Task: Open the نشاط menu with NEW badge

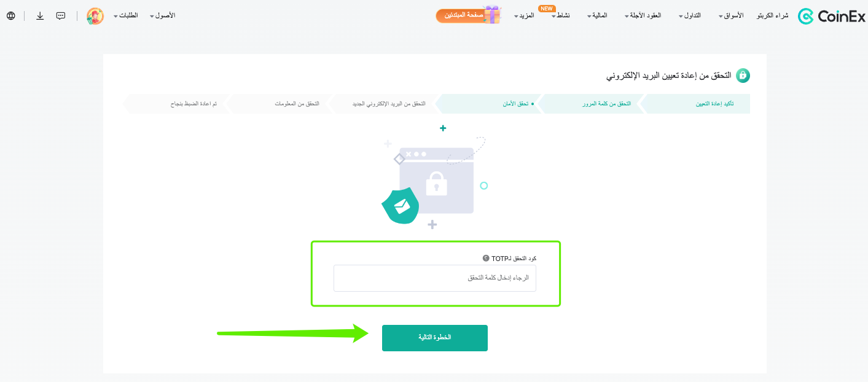Action: (560, 15)
